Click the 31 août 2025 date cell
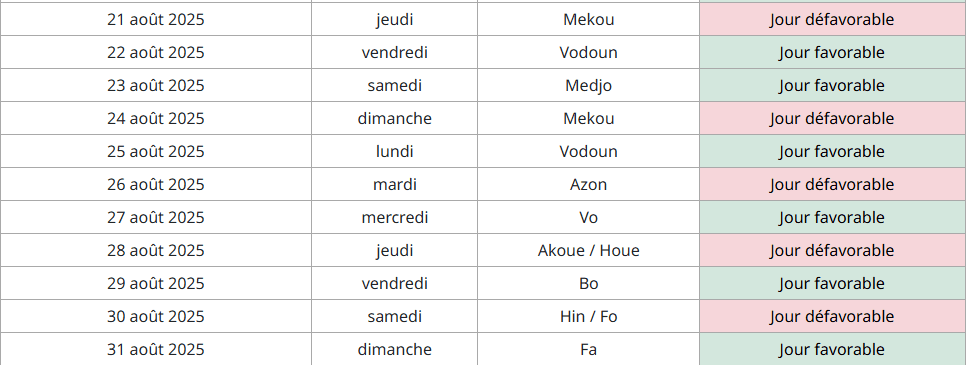The width and height of the screenshot is (968, 365). [156, 350]
